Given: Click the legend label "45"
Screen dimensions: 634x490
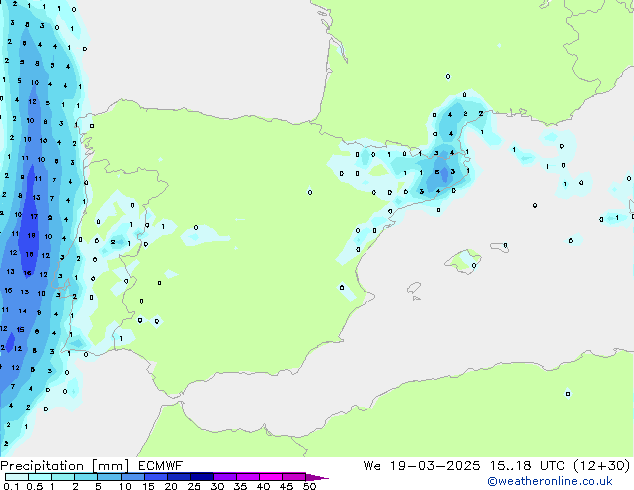Looking at the screenshot, I should pyautogui.click(x=287, y=486).
